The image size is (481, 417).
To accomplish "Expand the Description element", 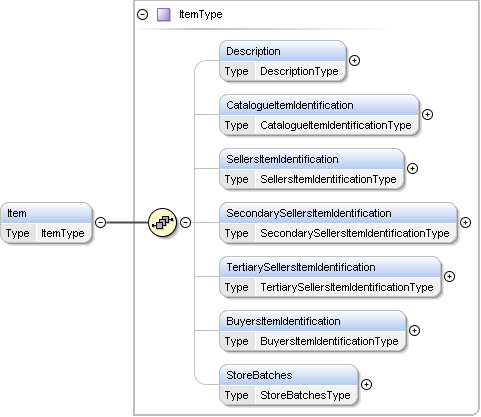I will (354, 60).
